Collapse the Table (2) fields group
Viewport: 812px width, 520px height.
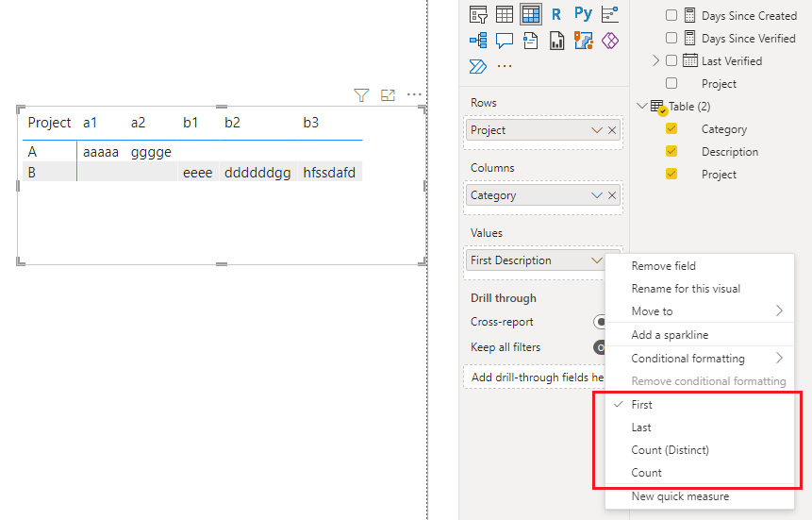[641, 107]
